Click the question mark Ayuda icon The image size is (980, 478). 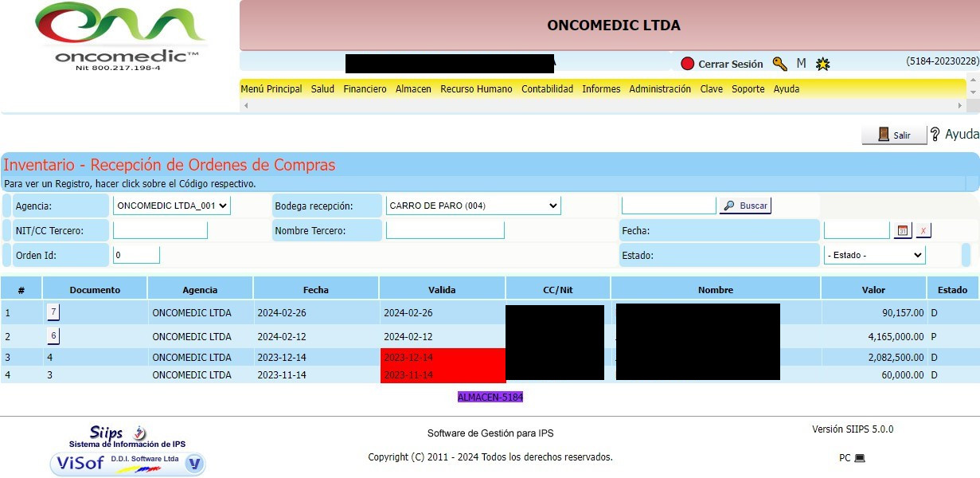(935, 135)
